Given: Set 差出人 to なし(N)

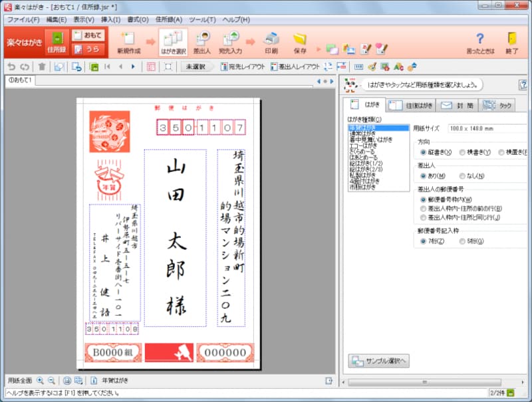Looking at the screenshot, I should (x=462, y=175).
